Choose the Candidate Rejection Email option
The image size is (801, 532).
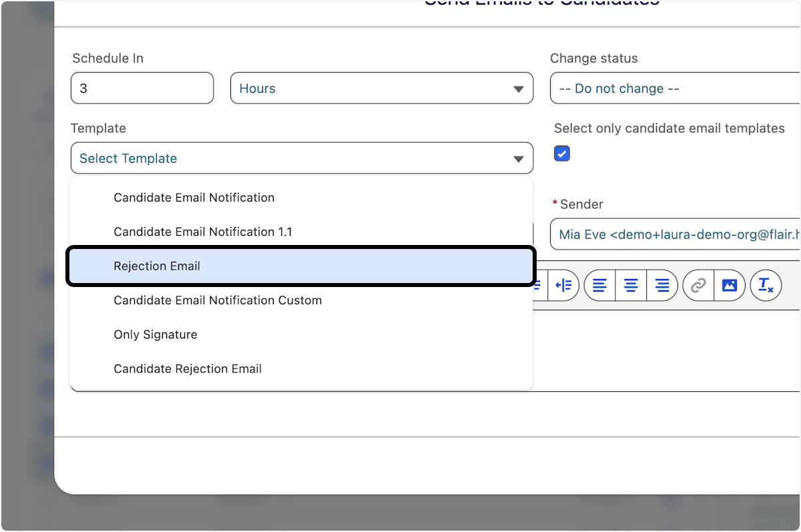click(x=188, y=368)
